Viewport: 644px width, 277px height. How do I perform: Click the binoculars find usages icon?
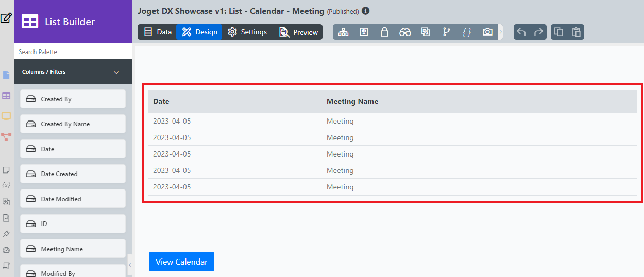[x=405, y=32]
